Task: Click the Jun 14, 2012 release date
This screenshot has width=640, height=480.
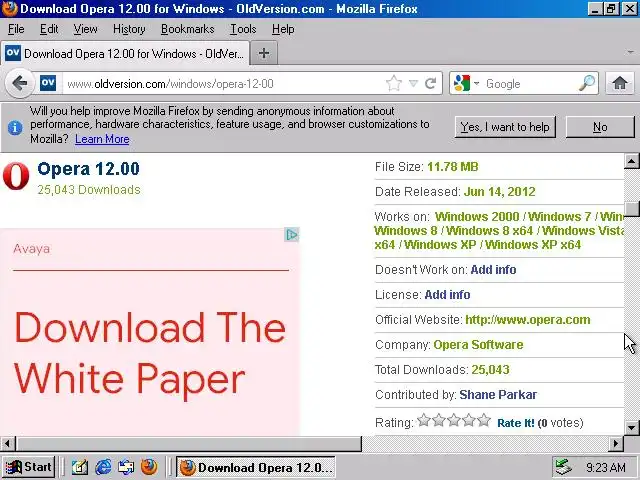Action: click(x=500, y=192)
